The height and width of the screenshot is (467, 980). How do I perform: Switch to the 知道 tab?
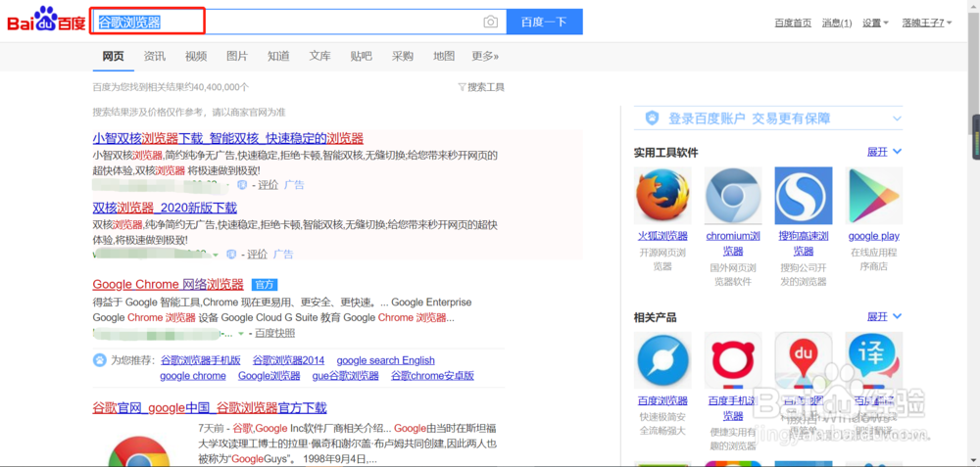tap(278, 56)
